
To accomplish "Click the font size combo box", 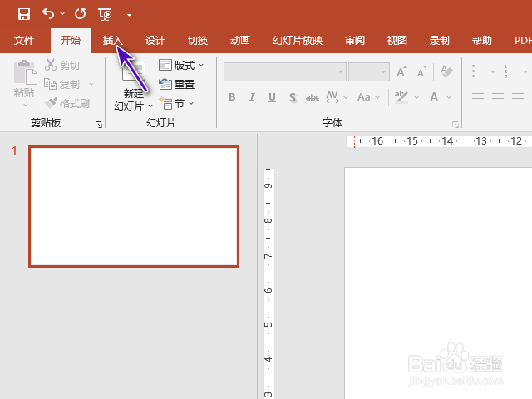I will (x=369, y=72).
